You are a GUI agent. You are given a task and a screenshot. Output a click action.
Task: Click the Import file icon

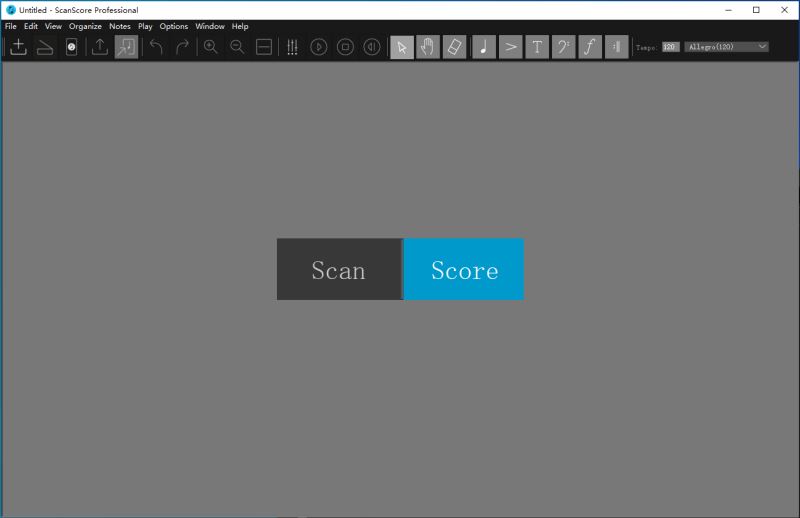click(x=18, y=47)
